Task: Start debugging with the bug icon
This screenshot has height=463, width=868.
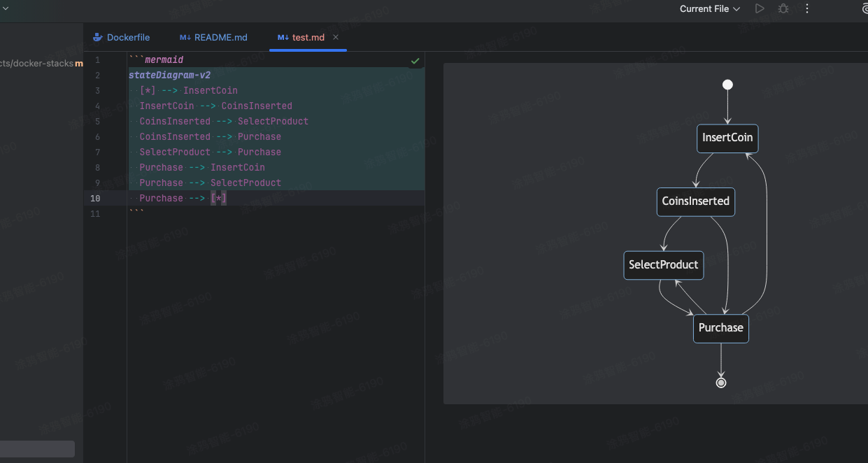Action: (x=783, y=9)
